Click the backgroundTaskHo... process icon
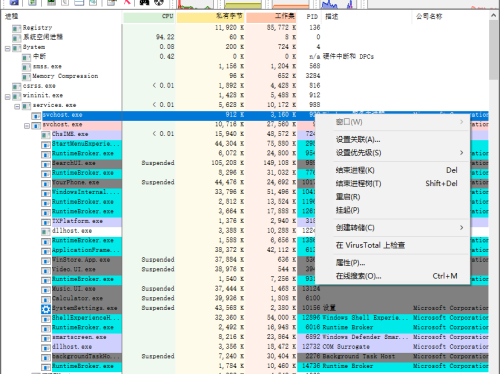Viewport: 500px width, 374px height. [46, 357]
